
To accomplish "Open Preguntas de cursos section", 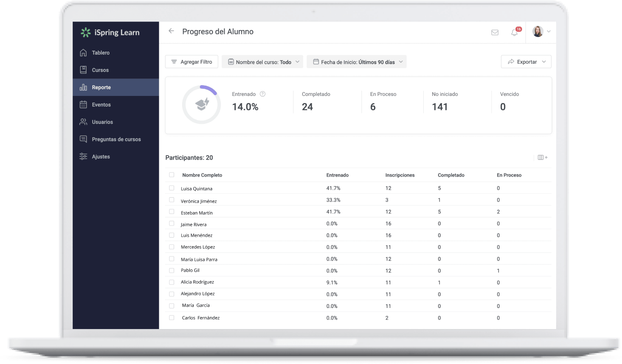I will [x=83, y=139].
